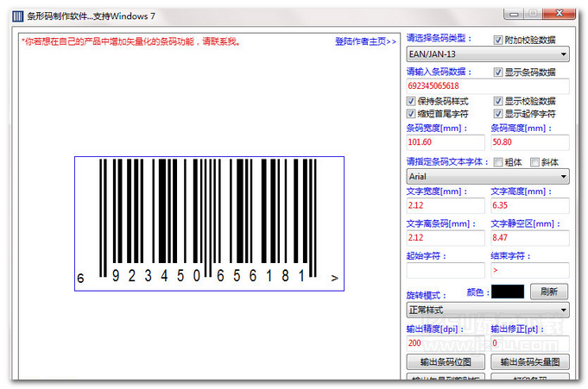Uncheck the 保持条码样式 checkbox
Screen dimensions: 588x389
(x=411, y=101)
